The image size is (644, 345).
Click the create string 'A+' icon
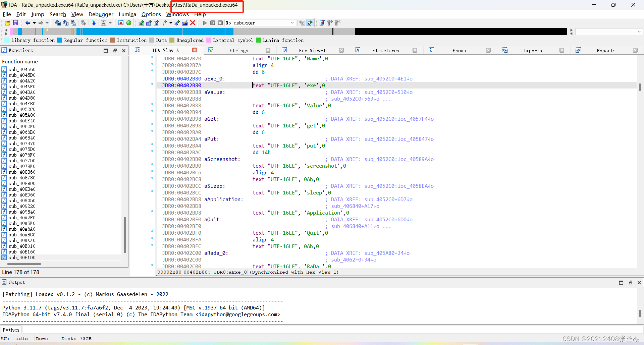tap(157, 23)
